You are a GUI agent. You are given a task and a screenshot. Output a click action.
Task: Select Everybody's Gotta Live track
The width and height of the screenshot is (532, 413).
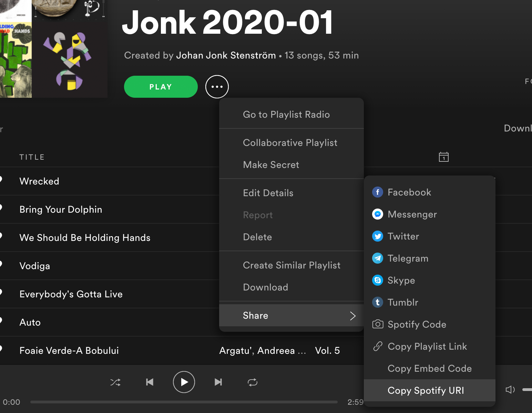pyautogui.click(x=71, y=294)
